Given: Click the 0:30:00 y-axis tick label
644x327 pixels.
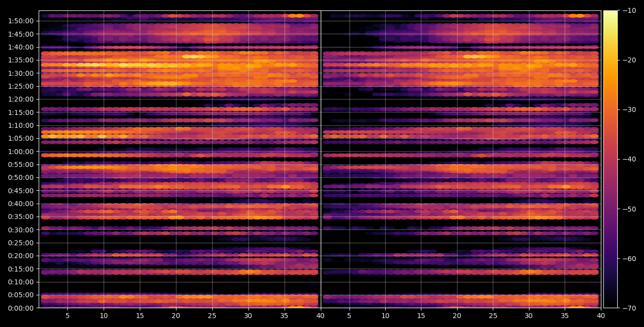Looking at the screenshot, I should [21, 230].
